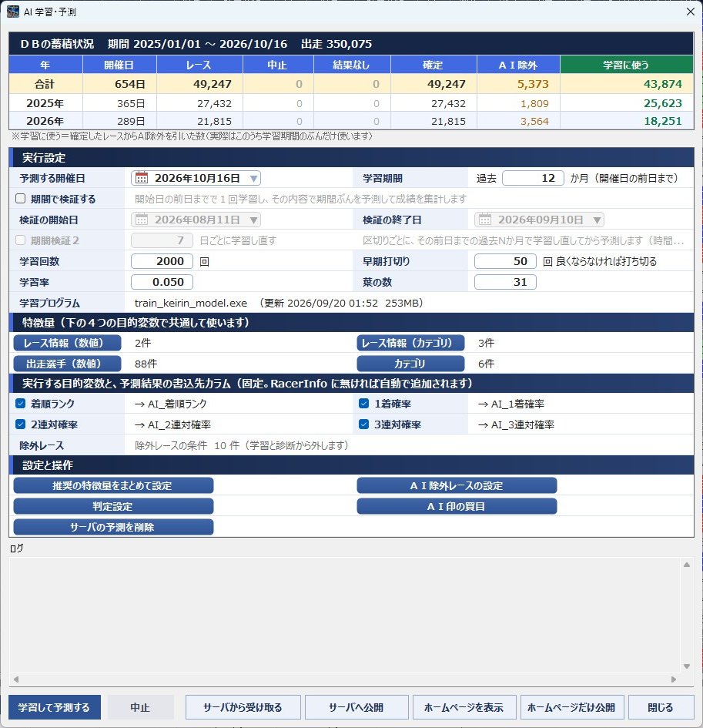Click the 学習に使う column header
The width and height of the screenshot is (703, 728).
[x=627, y=65]
